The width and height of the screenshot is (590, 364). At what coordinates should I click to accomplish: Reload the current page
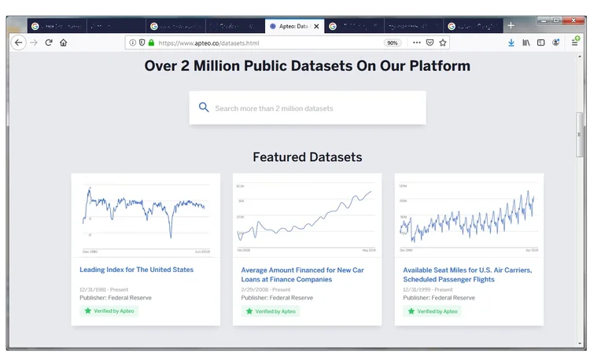tap(49, 42)
